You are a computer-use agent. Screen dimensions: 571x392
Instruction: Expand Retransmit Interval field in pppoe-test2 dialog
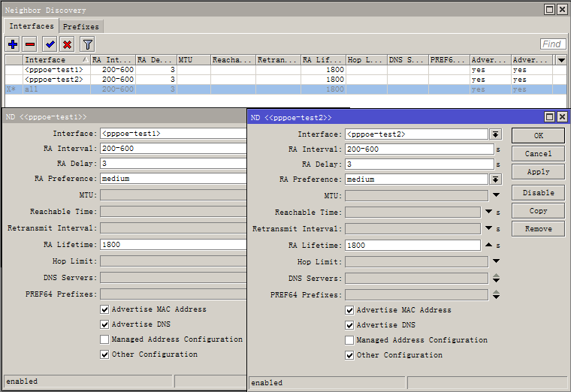[x=488, y=228]
